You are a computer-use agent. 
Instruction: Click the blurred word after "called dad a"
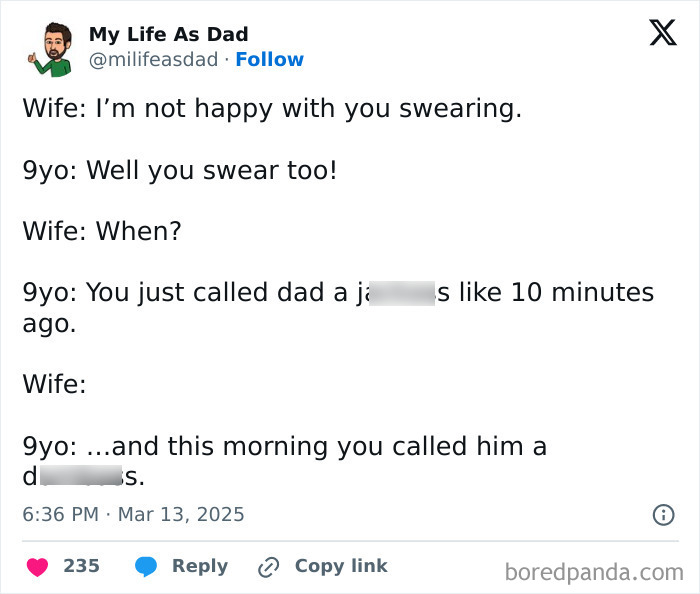point(399,293)
